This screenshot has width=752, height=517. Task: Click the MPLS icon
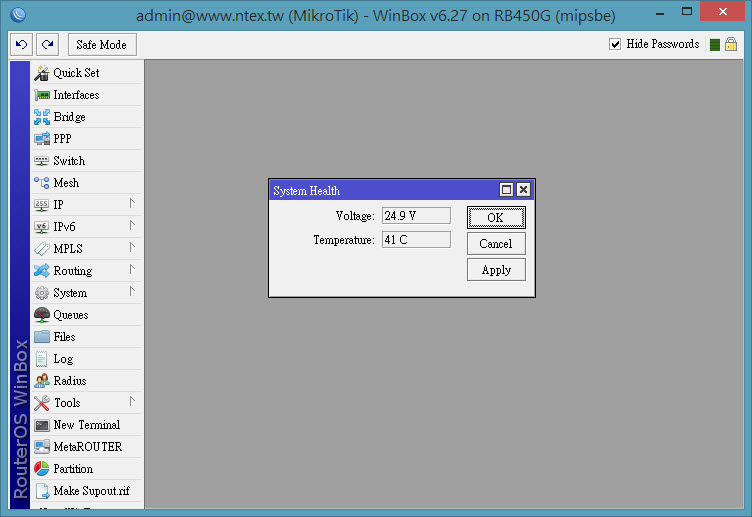pyautogui.click(x=42, y=248)
